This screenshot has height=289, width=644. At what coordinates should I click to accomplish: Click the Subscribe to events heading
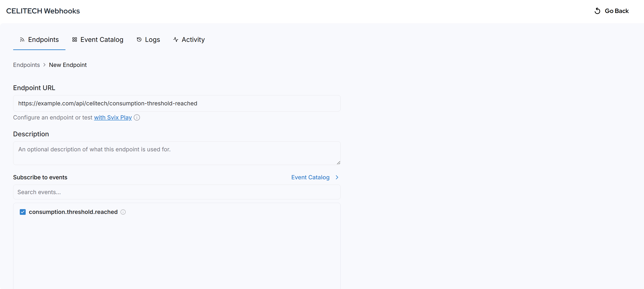tap(40, 177)
